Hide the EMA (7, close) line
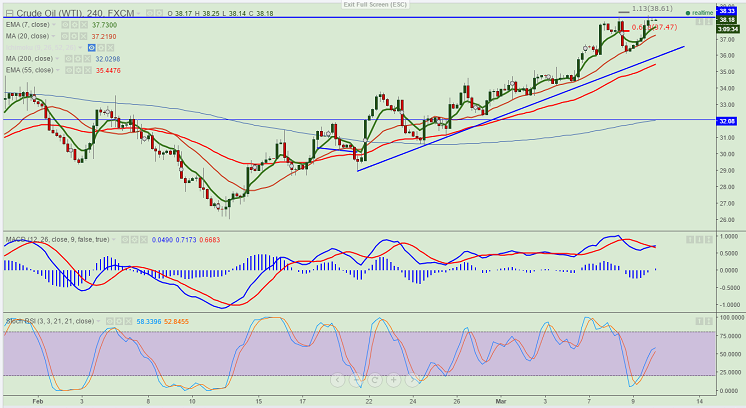Viewport: 746px width, 408px height. (x=65, y=25)
